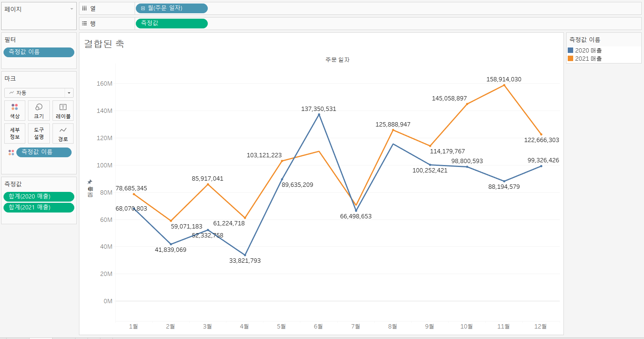Click the 78,685,345 data label
The height and width of the screenshot is (339, 644).
pos(131,188)
